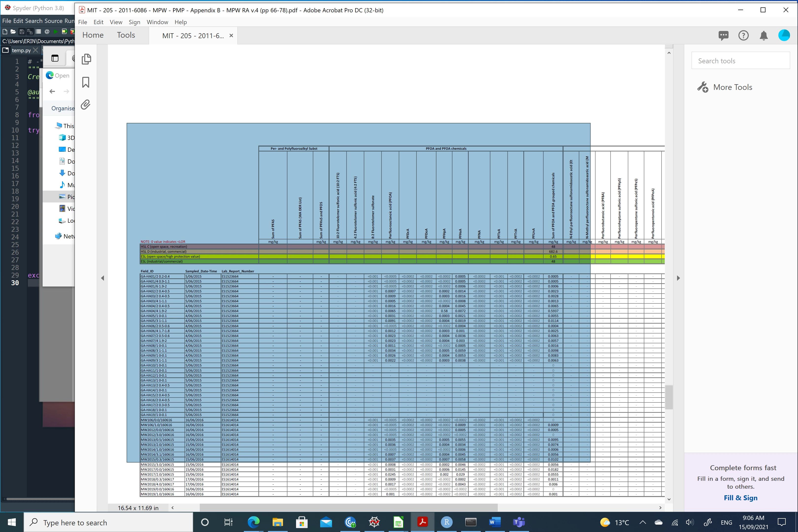Switch to the Tools tab
Viewport: 798px width, 532px height.
tap(126, 35)
